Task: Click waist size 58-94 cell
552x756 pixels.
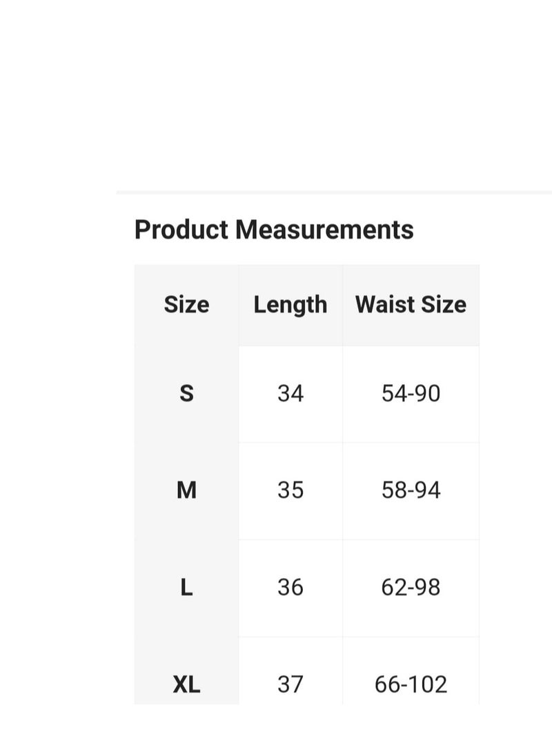Action: pyautogui.click(x=411, y=491)
